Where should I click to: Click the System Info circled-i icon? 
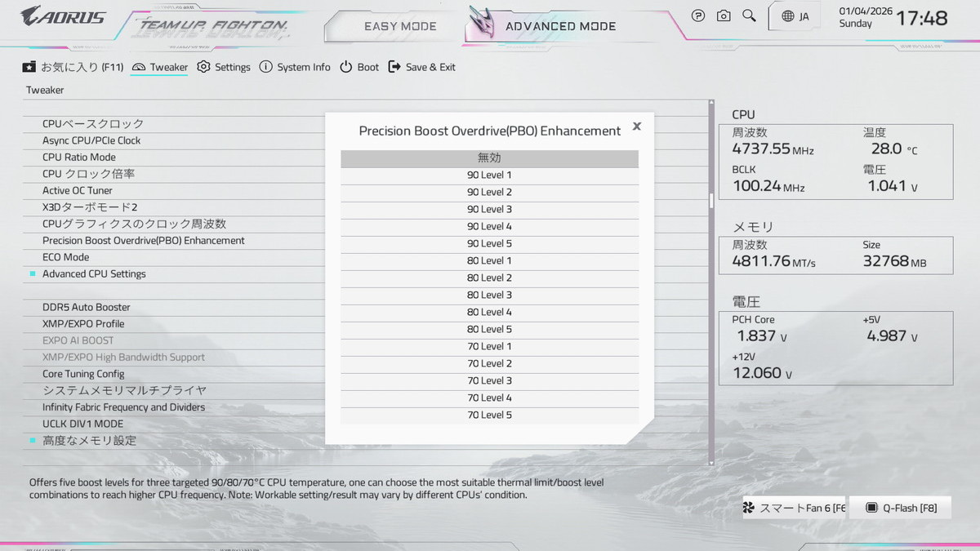tap(265, 67)
